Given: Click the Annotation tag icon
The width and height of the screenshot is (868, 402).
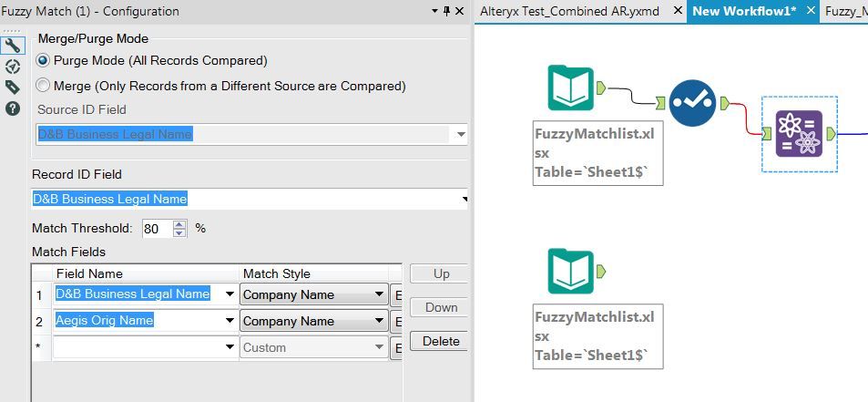Looking at the screenshot, I should [x=13, y=88].
